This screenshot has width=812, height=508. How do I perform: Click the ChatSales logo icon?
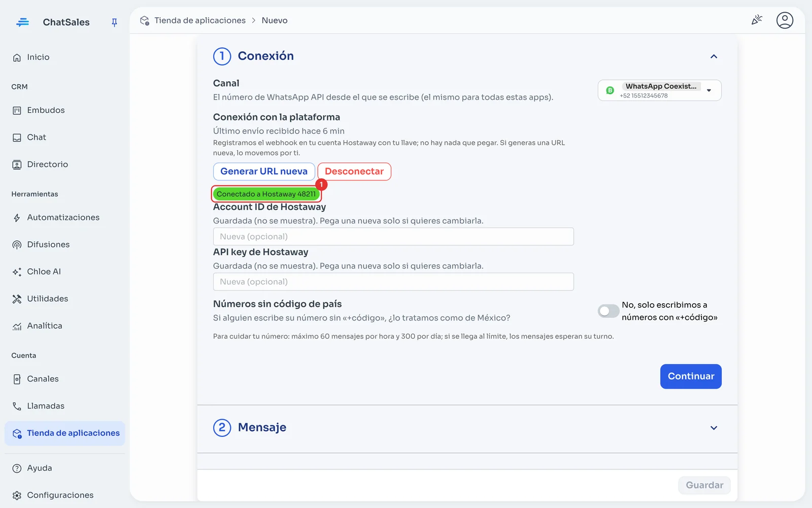pos(23,22)
